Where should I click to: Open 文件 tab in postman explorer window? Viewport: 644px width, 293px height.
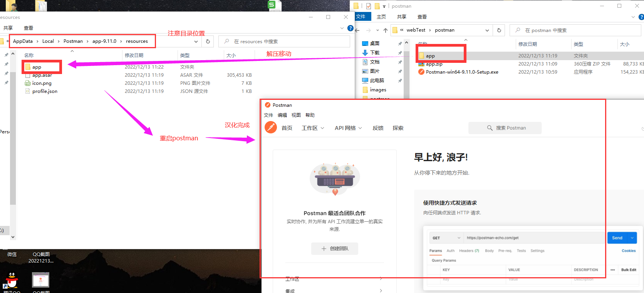(x=361, y=17)
